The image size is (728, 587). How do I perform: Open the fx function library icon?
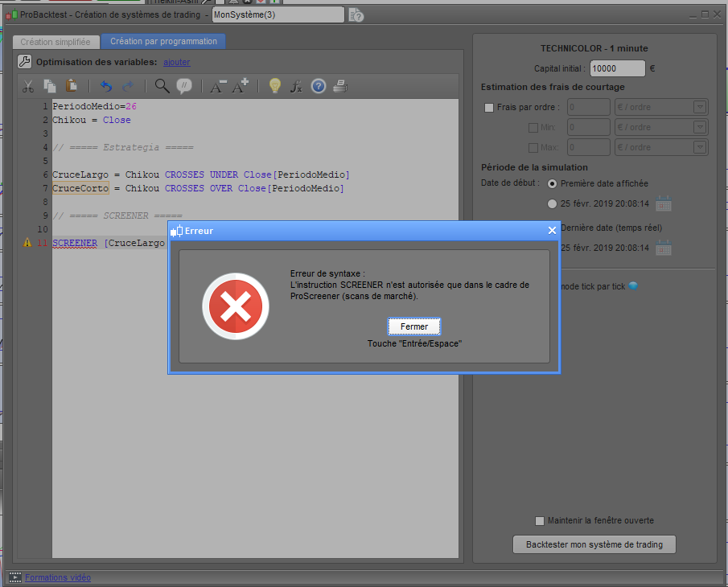[x=296, y=86]
